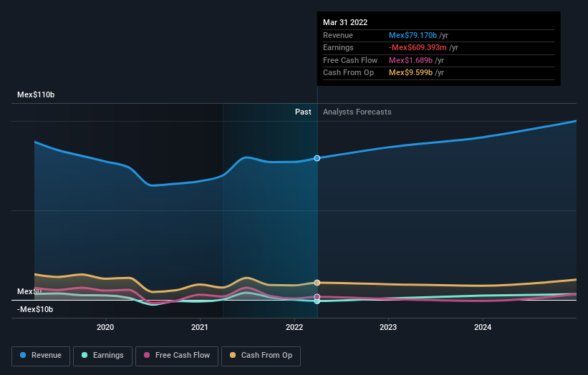Select the Cash From Op data point marker
The image size is (588, 375).
click(317, 283)
